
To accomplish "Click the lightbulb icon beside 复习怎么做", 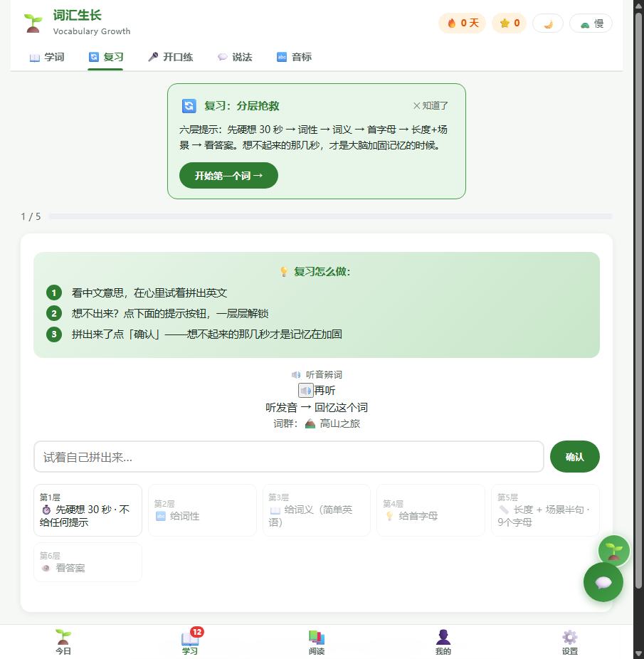I will pos(284,272).
